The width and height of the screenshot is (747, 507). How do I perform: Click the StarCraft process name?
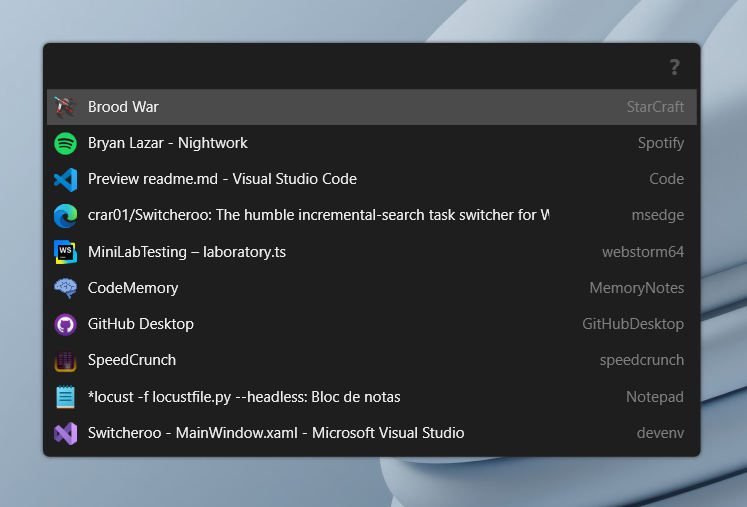(x=655, y=107)
